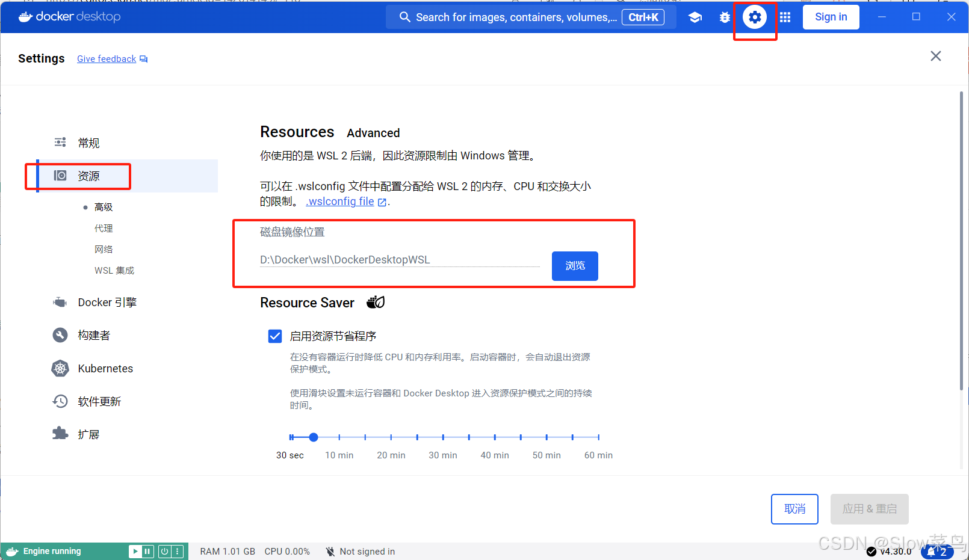The height and width of the screenshot is (560, 969).
Task: Click the Not signed in plug icon
Action: tap(330, 552)
